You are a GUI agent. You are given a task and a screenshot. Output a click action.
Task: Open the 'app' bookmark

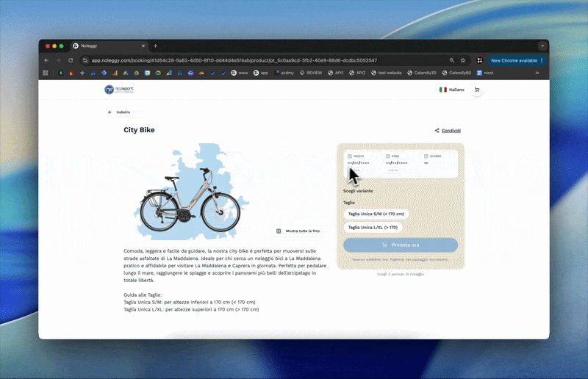click(261, 73)
